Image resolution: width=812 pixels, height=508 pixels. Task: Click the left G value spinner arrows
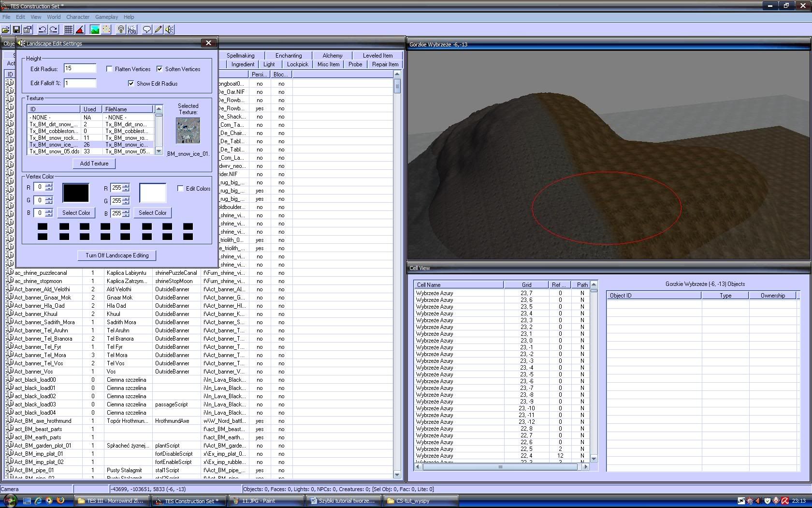click(49, 200)
